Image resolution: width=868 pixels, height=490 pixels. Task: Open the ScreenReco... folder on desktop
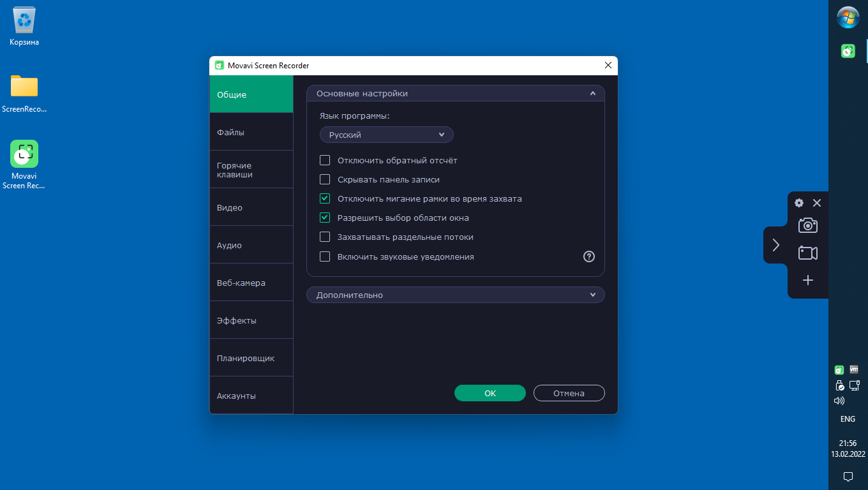pos(24,93)
